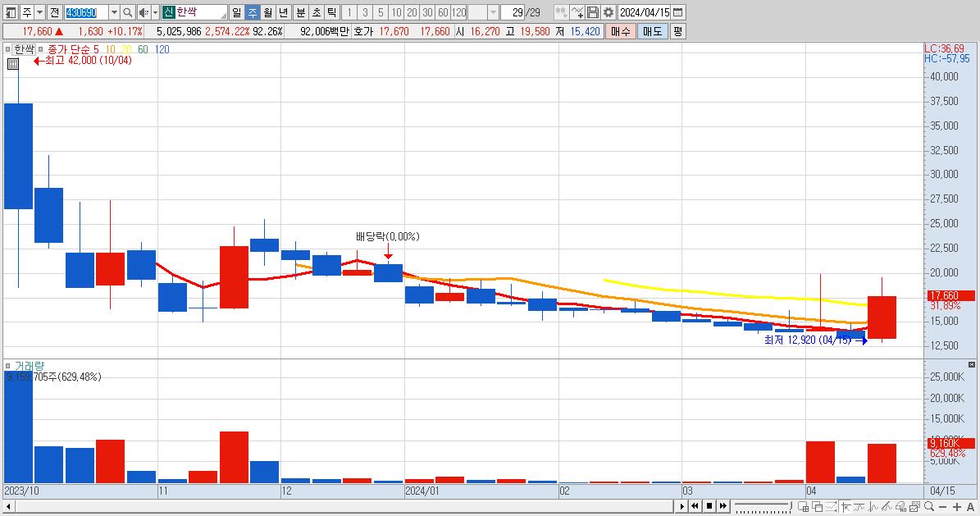Image resolution: width=980 pixels, height=516 pixels.
Task: Click the 한싹 chart legend label
Action: 25,49
